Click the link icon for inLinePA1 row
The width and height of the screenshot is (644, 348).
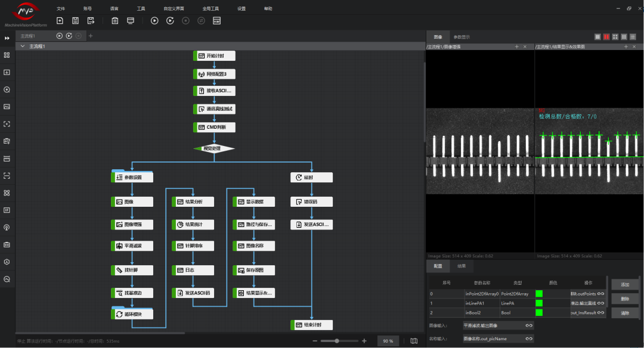pyautogui.click(x=601, y=303)
